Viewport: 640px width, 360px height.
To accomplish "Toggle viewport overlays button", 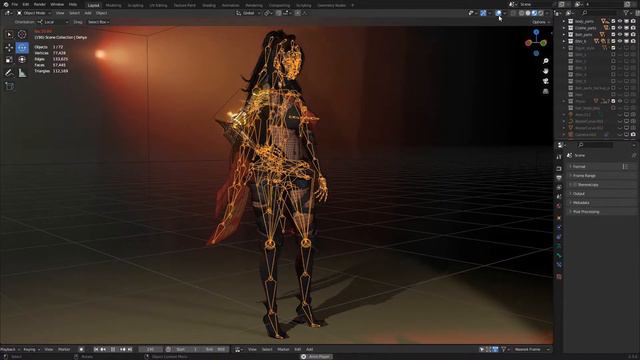I will [x=498, y=13].
